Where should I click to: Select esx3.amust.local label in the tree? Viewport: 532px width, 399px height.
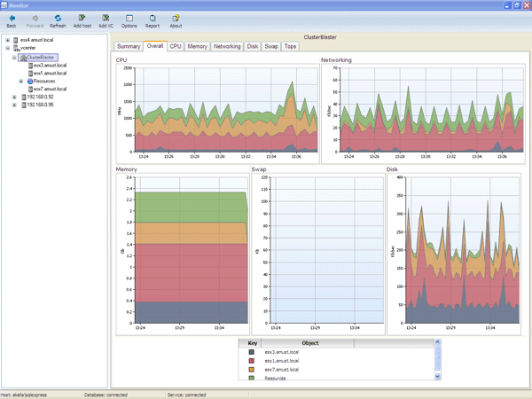(x=50, y=66)
